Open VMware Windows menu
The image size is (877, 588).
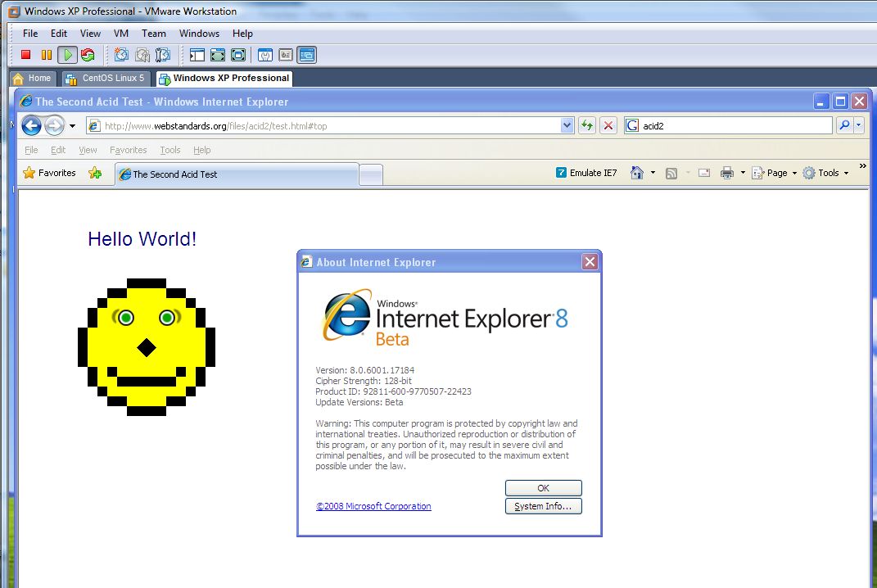pos(199,34)
